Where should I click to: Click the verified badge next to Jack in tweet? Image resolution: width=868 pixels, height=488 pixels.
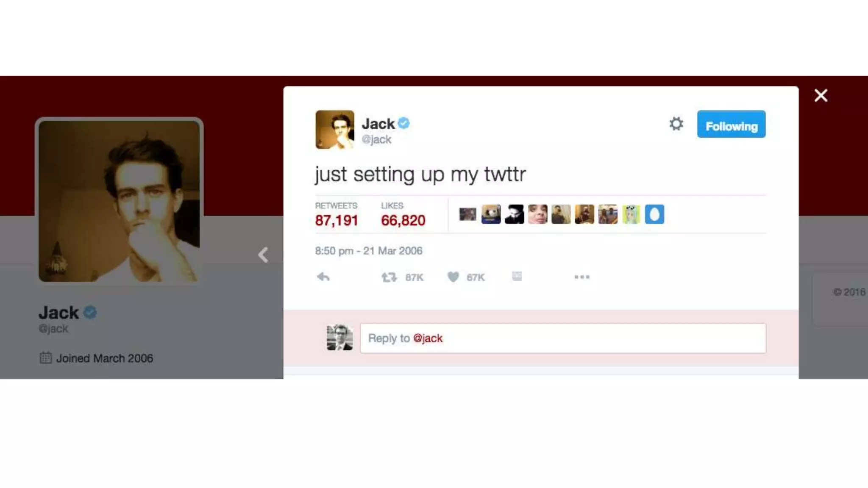(404, 123)
